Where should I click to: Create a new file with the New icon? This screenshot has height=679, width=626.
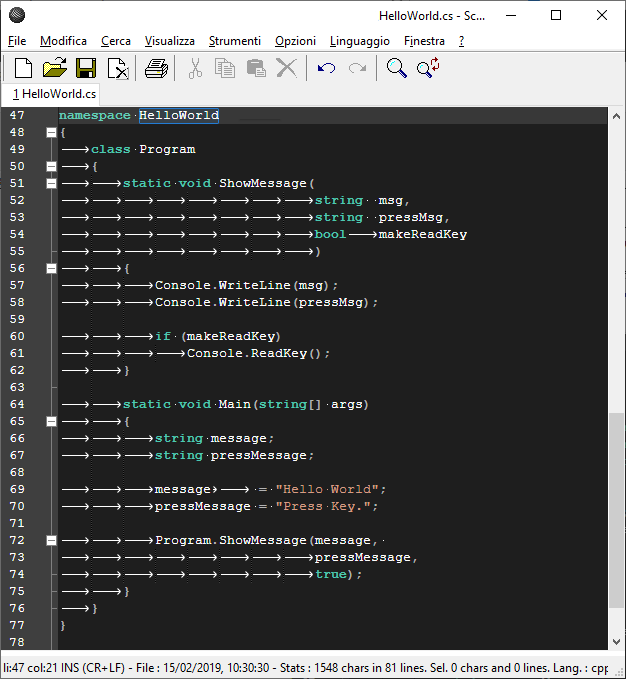(22, 68)
